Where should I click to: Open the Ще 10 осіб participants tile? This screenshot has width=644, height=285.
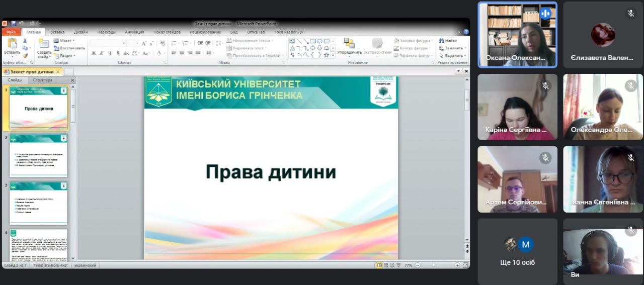[x=518, y=251]
